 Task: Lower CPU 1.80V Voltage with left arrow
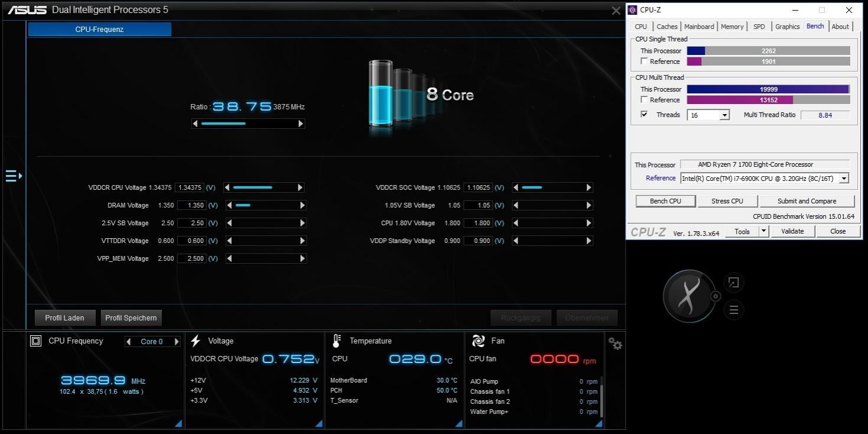tap(516, 223)
